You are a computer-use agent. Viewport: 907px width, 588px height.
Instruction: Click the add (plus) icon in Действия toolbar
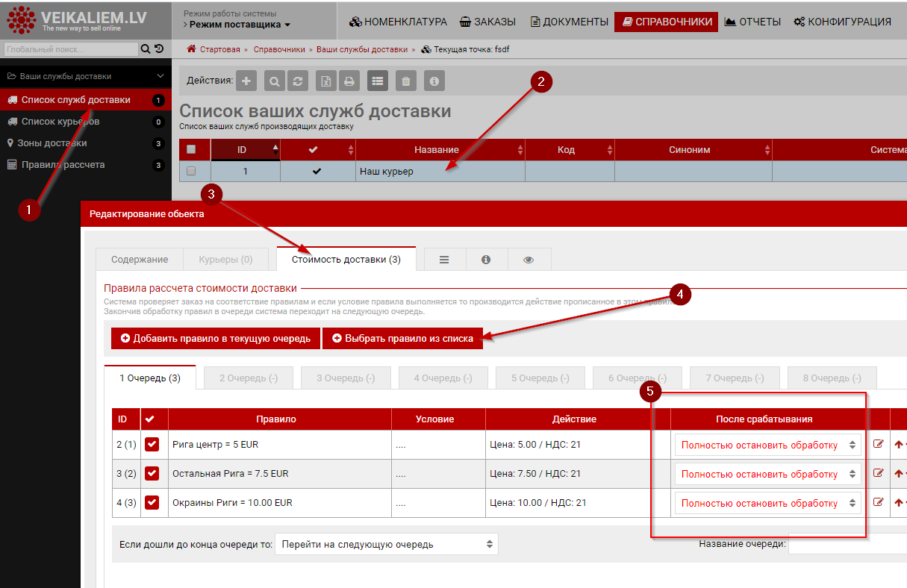[246, 81]
